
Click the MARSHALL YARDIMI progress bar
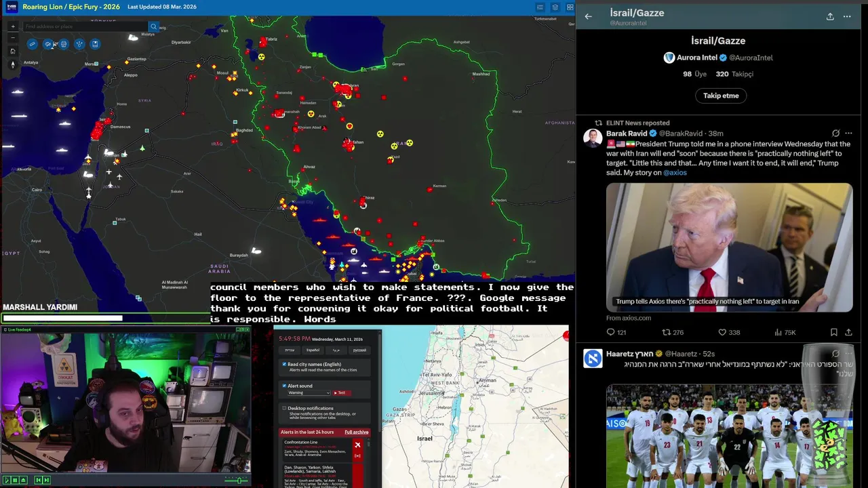pos(105,318)
